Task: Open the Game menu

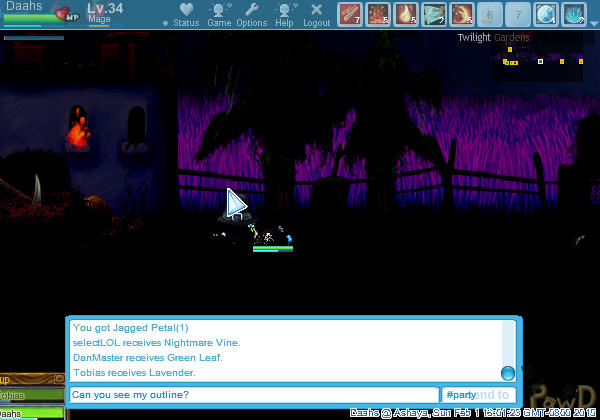Action: 219,15
